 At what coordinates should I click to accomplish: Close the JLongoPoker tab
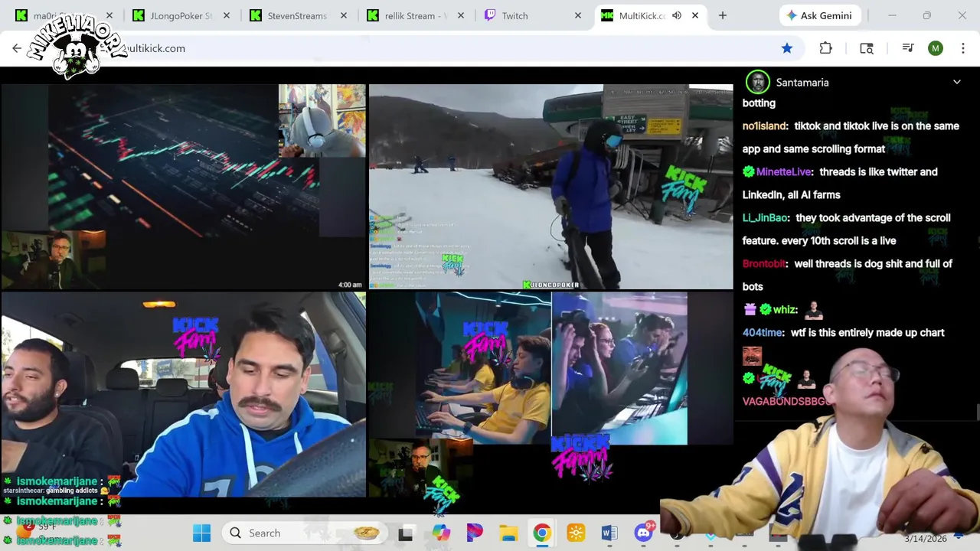[226, 15]
